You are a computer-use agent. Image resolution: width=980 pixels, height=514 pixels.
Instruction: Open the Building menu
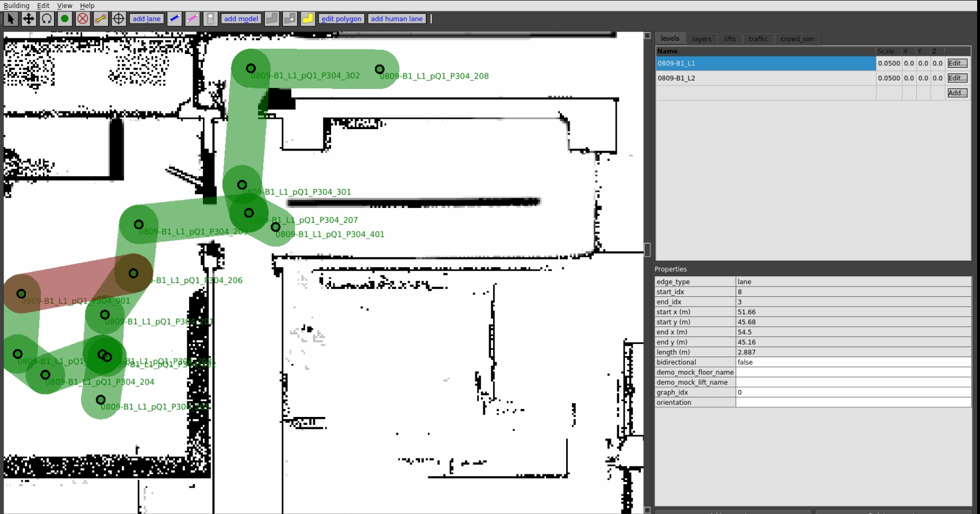point(16,6)
